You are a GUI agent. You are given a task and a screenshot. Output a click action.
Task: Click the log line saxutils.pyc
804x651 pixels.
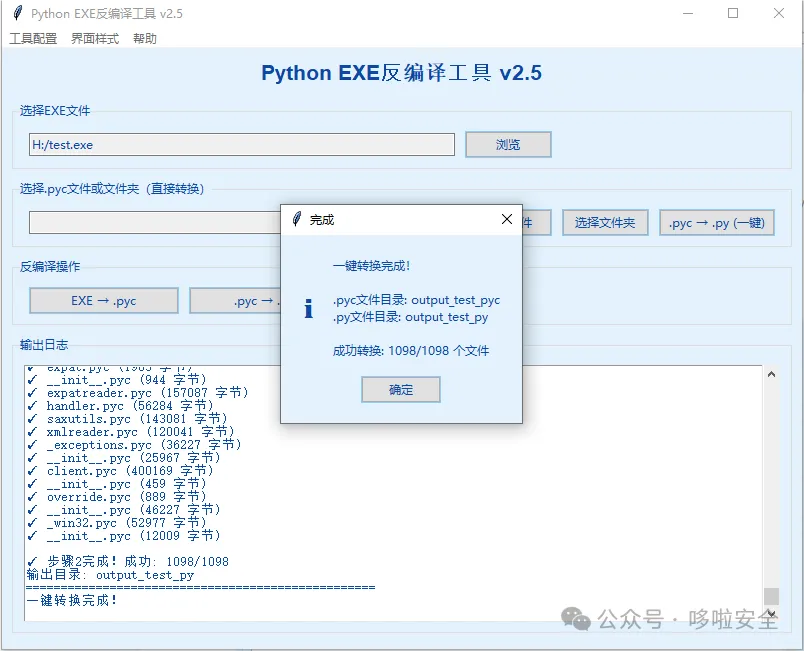click(x=127, y=419)
